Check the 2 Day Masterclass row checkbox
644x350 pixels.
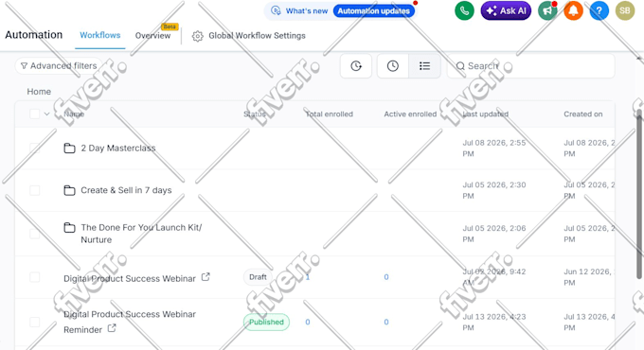[34, 148]
